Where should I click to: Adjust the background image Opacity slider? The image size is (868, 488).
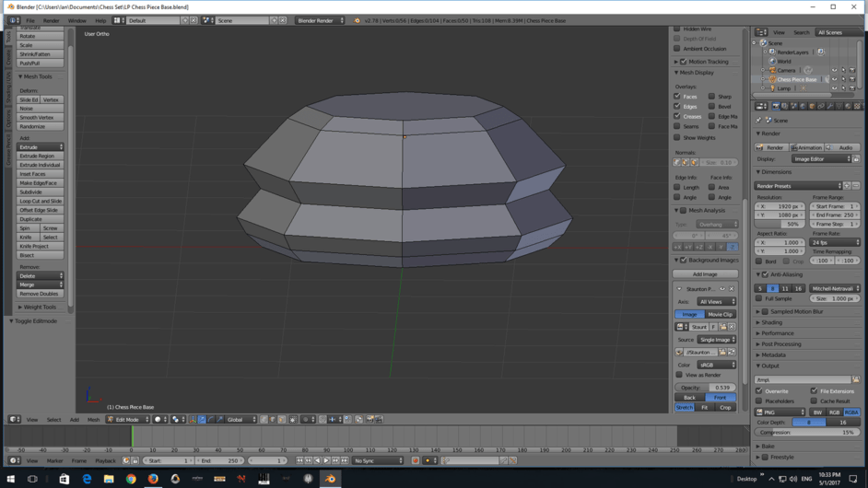point(705,388)
